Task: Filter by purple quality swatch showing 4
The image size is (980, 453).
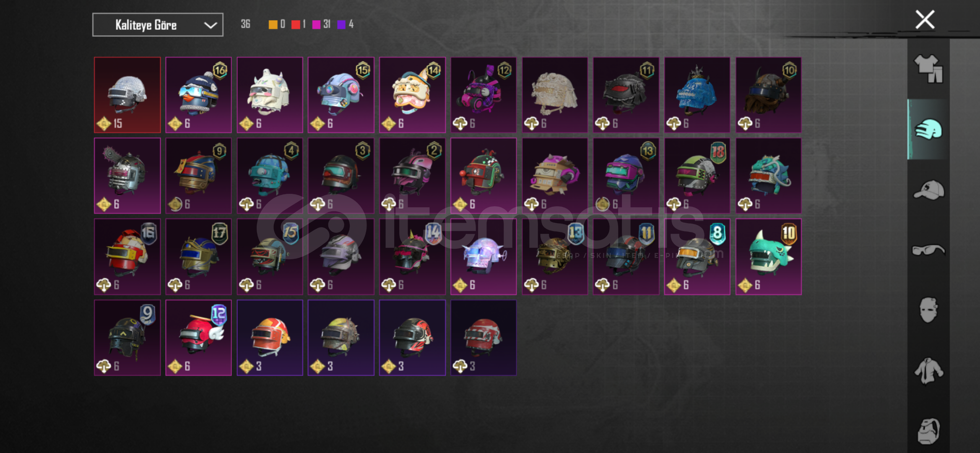Action: click(341, 25)
